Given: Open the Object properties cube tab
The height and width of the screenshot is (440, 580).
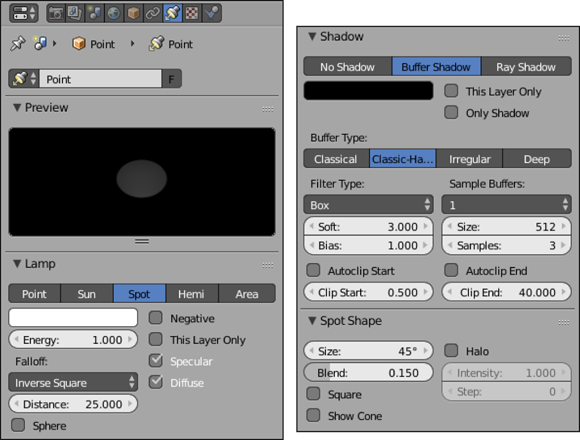Looking at the screenshot, I should (133, 13).
